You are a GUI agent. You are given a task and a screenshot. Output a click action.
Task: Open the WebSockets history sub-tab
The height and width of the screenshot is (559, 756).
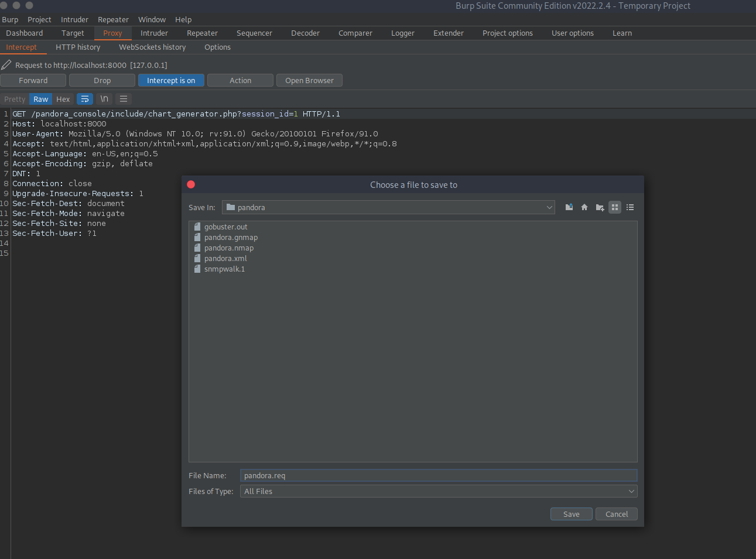coord(152,47)
